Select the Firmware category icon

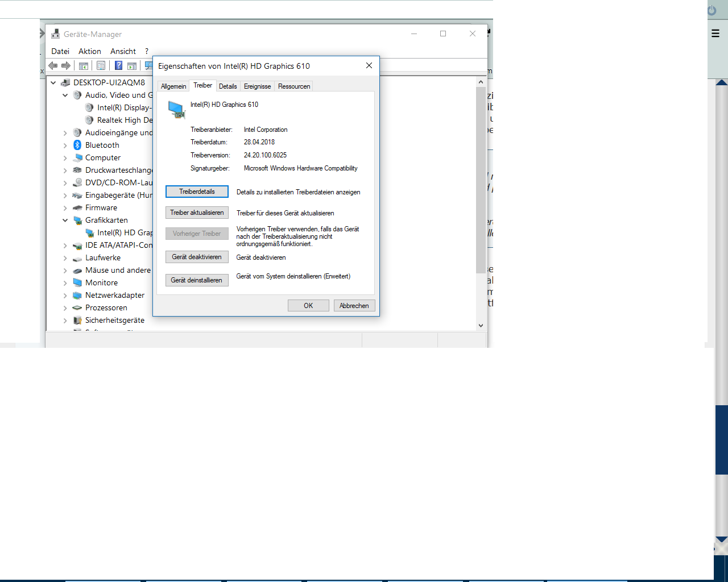tap(77, 207)
